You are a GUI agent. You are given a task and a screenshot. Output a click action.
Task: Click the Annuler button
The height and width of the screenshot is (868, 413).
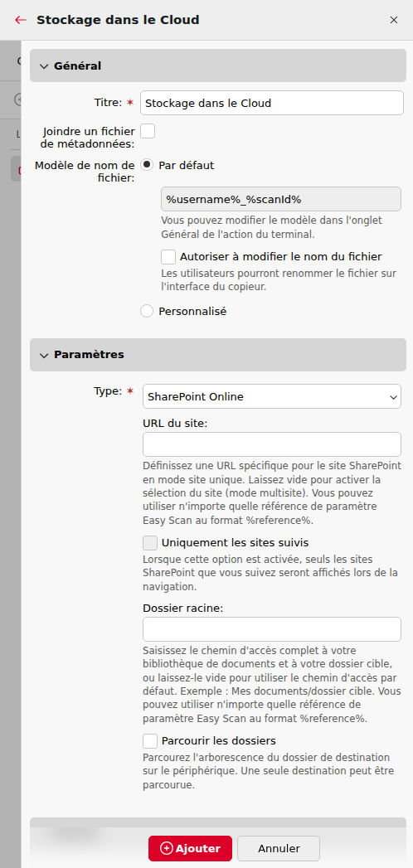[279, 848]
